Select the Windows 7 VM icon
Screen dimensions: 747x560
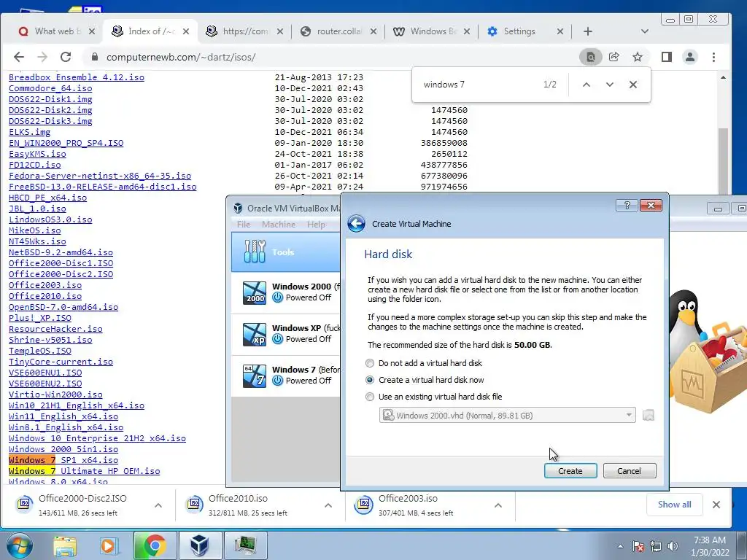coord(255,376)
